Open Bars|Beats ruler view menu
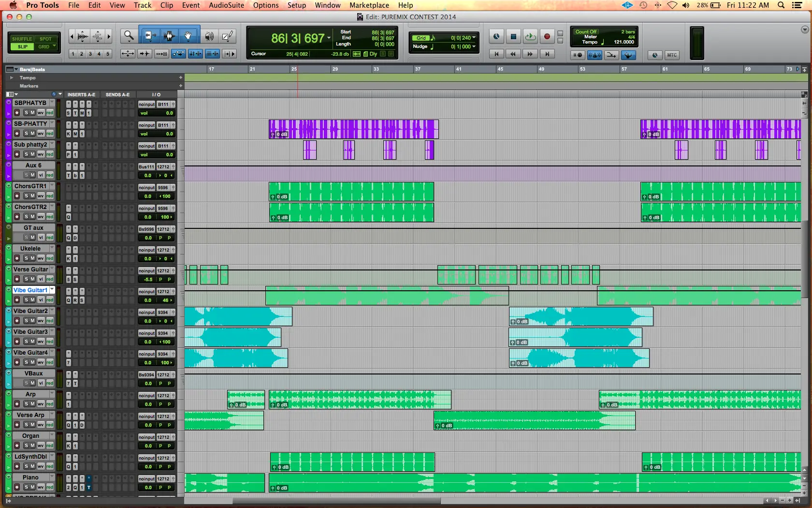 click(12, 69)
